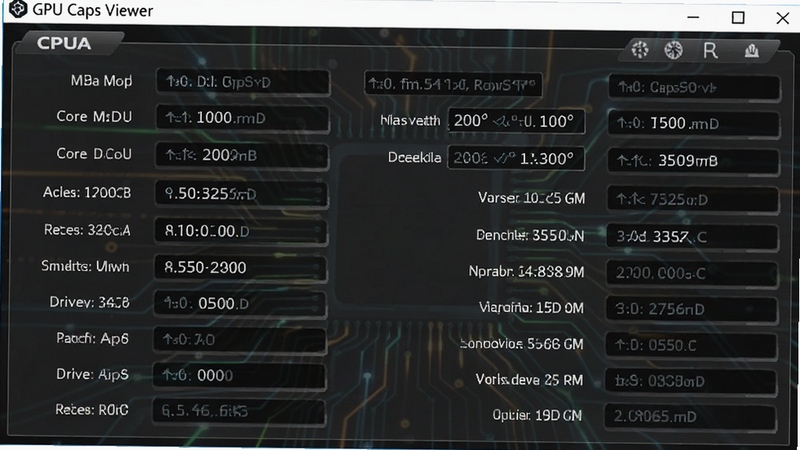Click the stamp-shaped icon in top-right toolbar
800x450 pixels.
[752, 51]
